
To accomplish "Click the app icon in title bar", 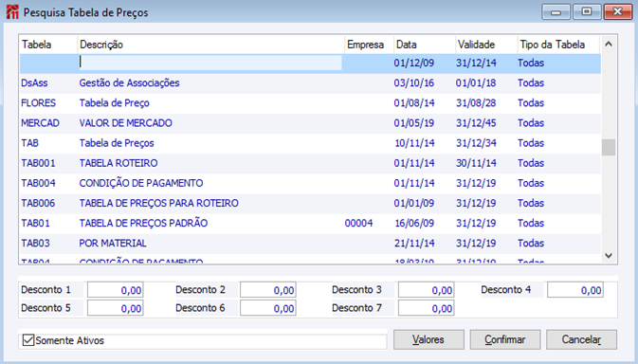I will coord(12,12).
